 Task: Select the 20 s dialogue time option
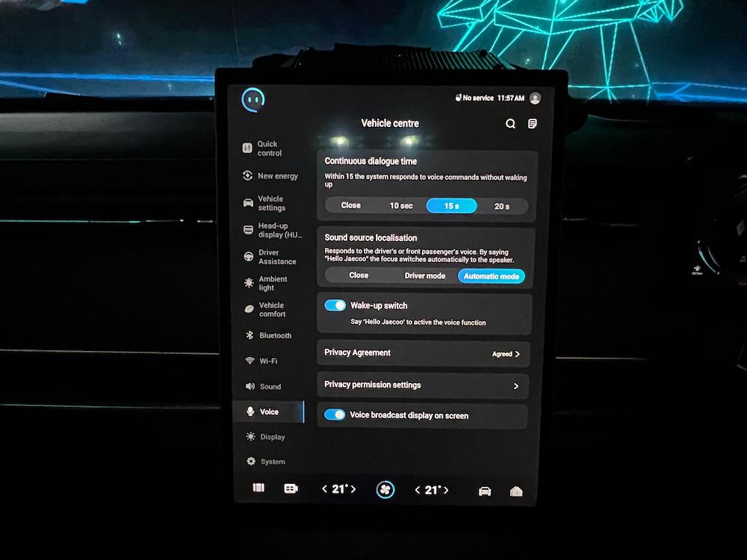[x=501, y=206]
